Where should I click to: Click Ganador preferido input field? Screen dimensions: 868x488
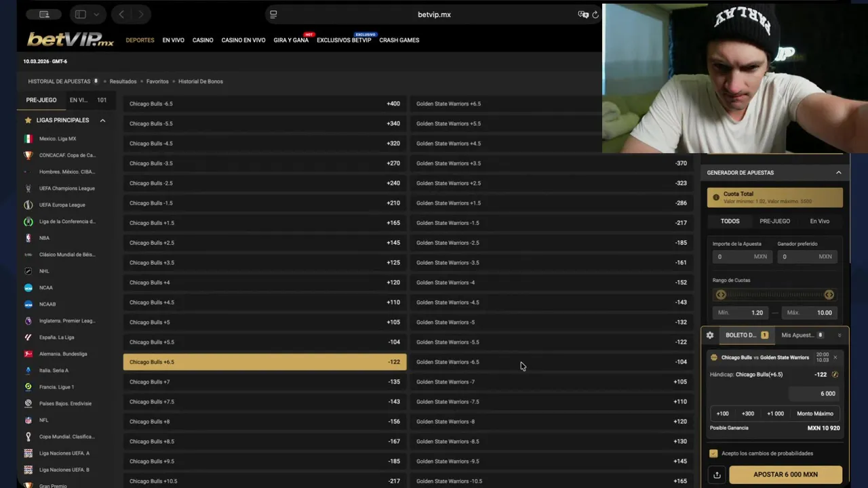point(807,257)
